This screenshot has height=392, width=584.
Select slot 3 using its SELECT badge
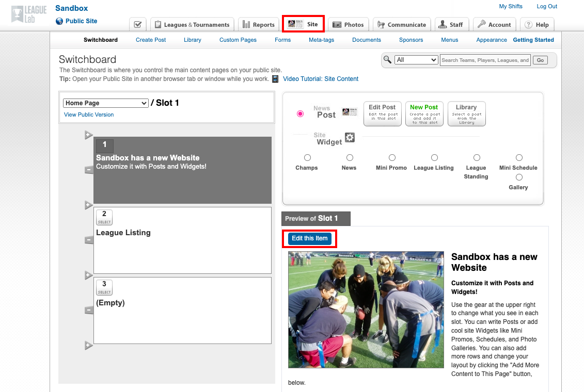click(104, 287)
